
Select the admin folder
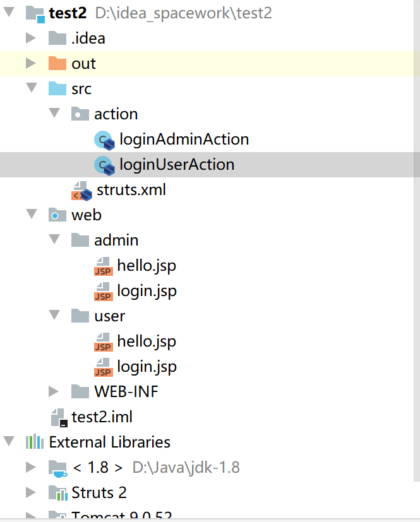pyautogui.click(x=116, y=240)
